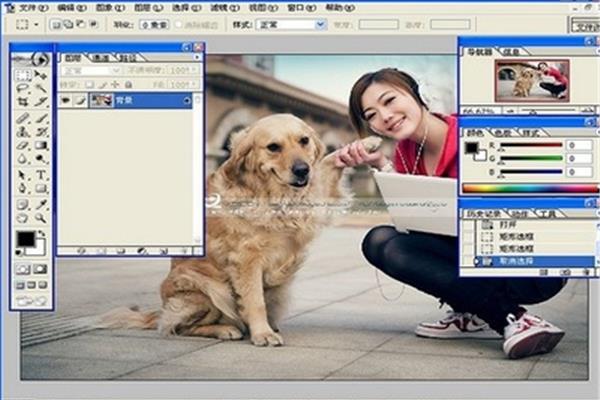The width and height of the screenshot is (600, 400).
Task: Click the file browser button in options bar
Action: pyautogui.click(x=585, y=26)
